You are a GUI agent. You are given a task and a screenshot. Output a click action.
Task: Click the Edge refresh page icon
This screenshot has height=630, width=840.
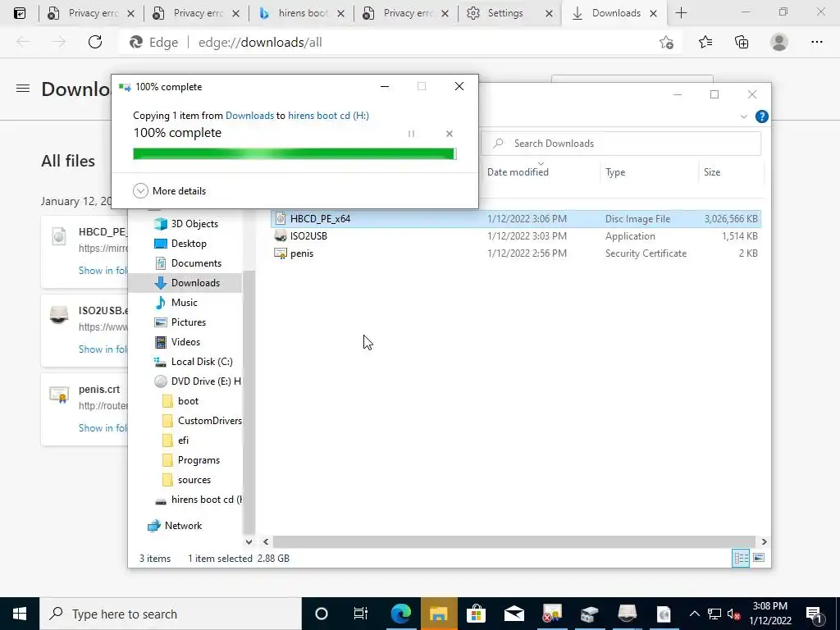(95, 43)
